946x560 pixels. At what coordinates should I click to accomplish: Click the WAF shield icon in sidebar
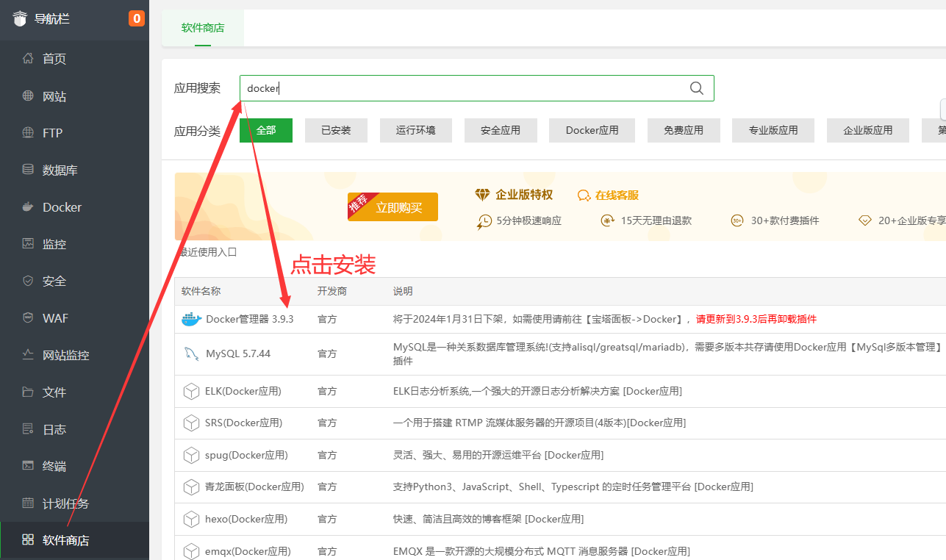click(x=28, y=317)
